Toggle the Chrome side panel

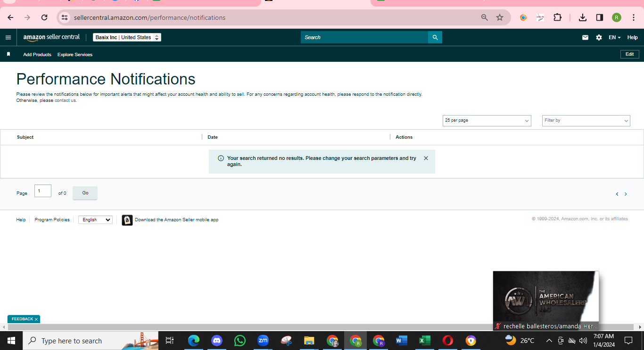[600, 17]
